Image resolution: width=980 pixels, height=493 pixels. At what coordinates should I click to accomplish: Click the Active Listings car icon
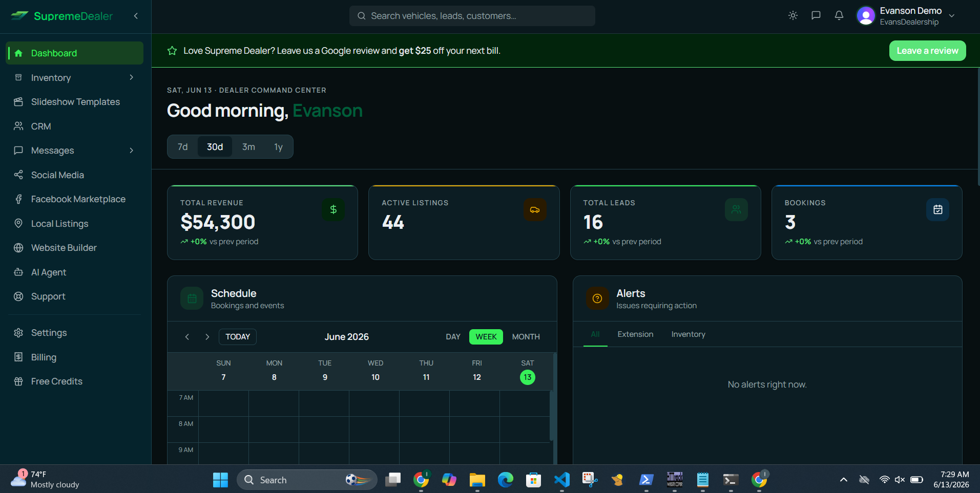coord(535,209)
